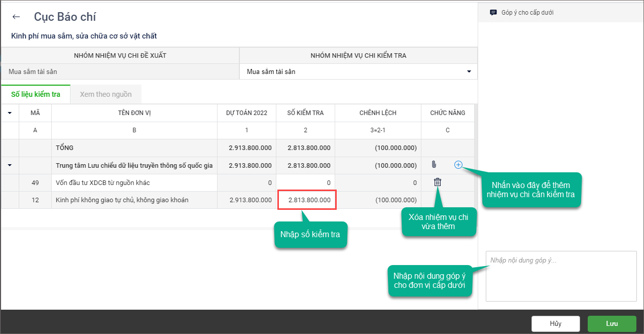
Task: Select the Vốn đầu tư XDCB row
Action: pyautogui.click(x=103, y=182)
